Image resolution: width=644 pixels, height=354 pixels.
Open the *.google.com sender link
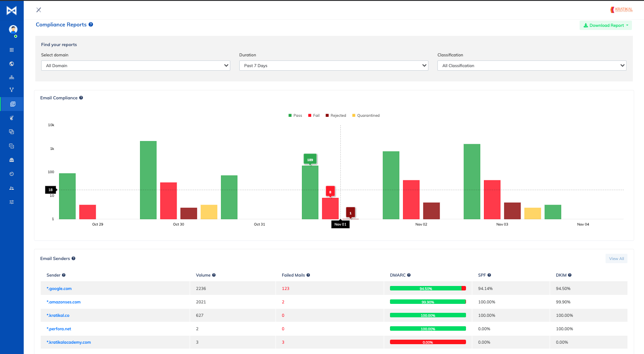(x=59, y=289)
